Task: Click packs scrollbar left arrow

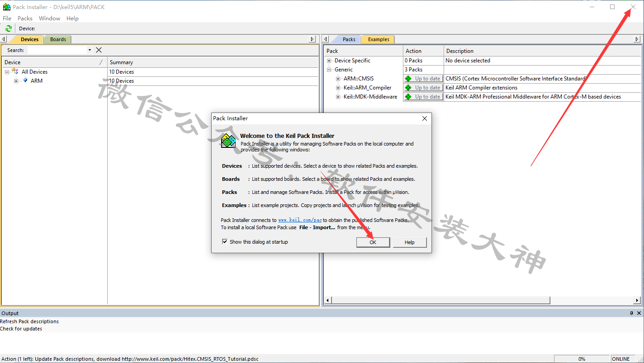Action: click(x=327, y=300)
